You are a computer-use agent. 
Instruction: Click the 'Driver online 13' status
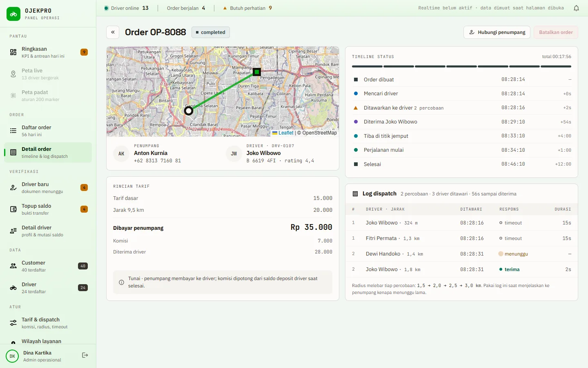(x=127, y=8)
